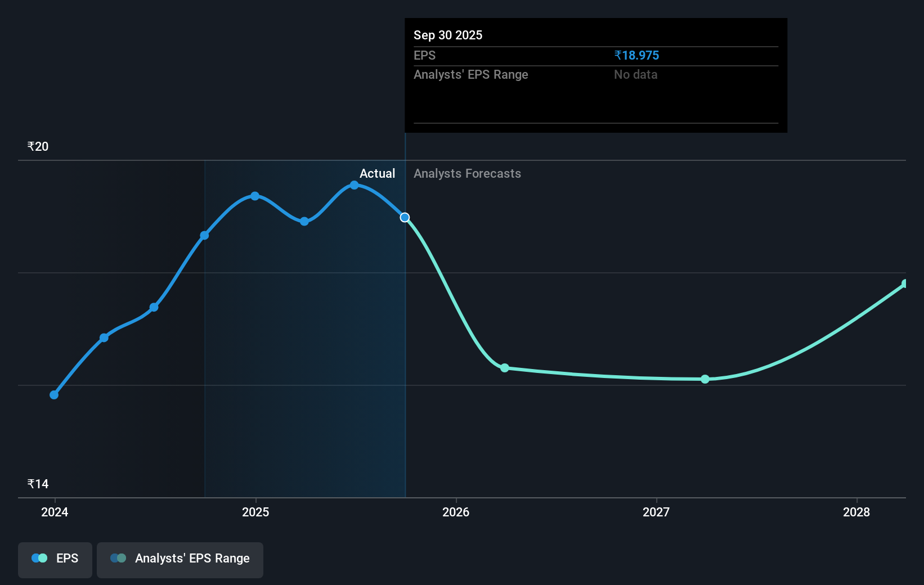Screen dimensions: 924x585
Task: Click the ₹20 axis gridline label
Action: click(37, 146)
